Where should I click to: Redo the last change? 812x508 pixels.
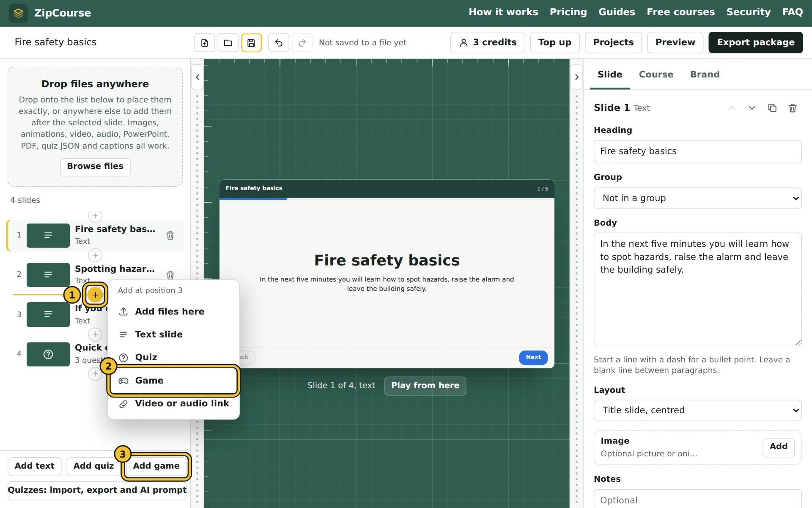(302, 43)
